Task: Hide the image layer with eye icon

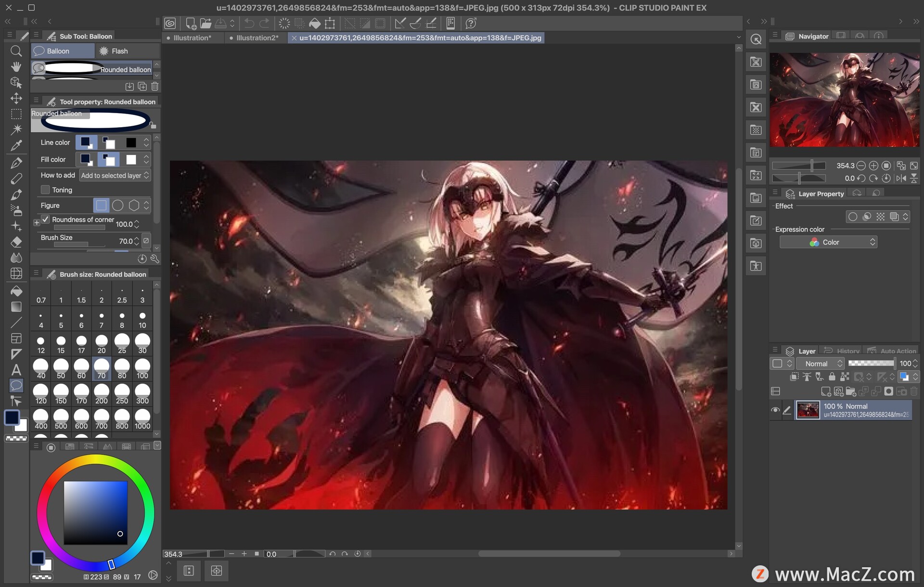Action: pos(775,410)
